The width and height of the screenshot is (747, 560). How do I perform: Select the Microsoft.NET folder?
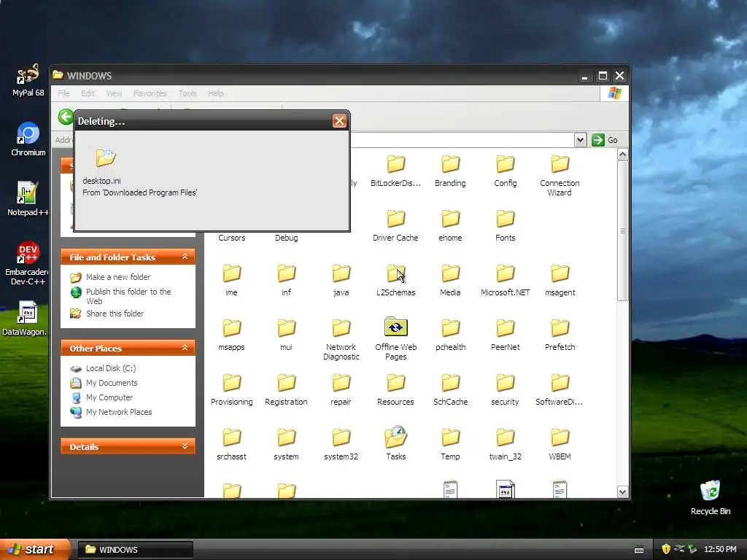(505, 279)
